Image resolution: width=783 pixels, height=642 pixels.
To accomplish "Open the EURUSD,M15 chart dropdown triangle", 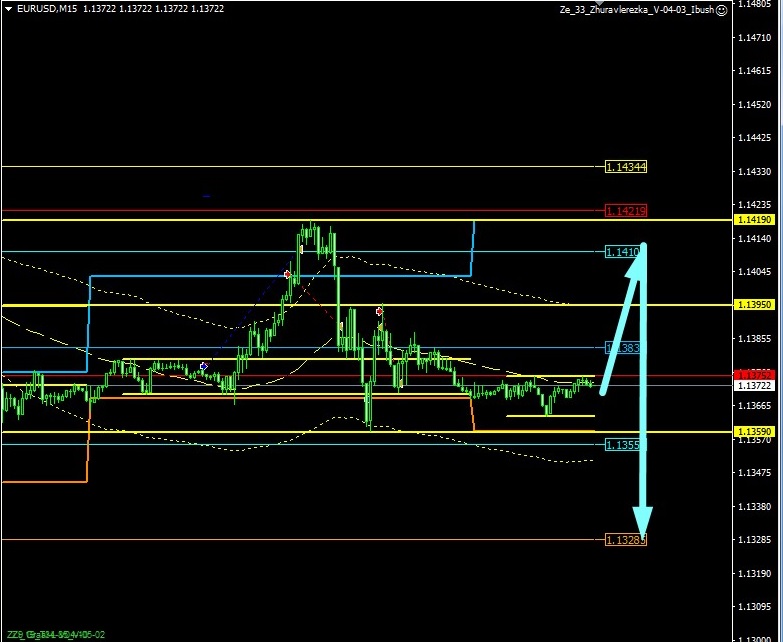I will point(7,8).
